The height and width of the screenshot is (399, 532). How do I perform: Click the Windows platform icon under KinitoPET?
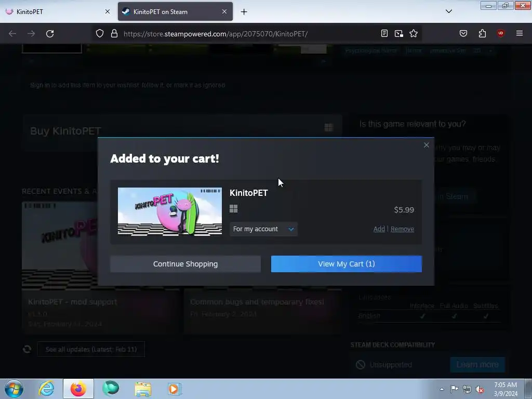click(x=233, y=209)
